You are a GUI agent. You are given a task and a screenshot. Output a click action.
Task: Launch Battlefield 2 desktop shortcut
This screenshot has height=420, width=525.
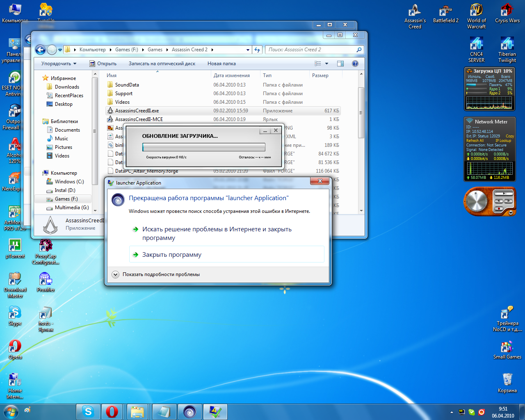[446, 14]
